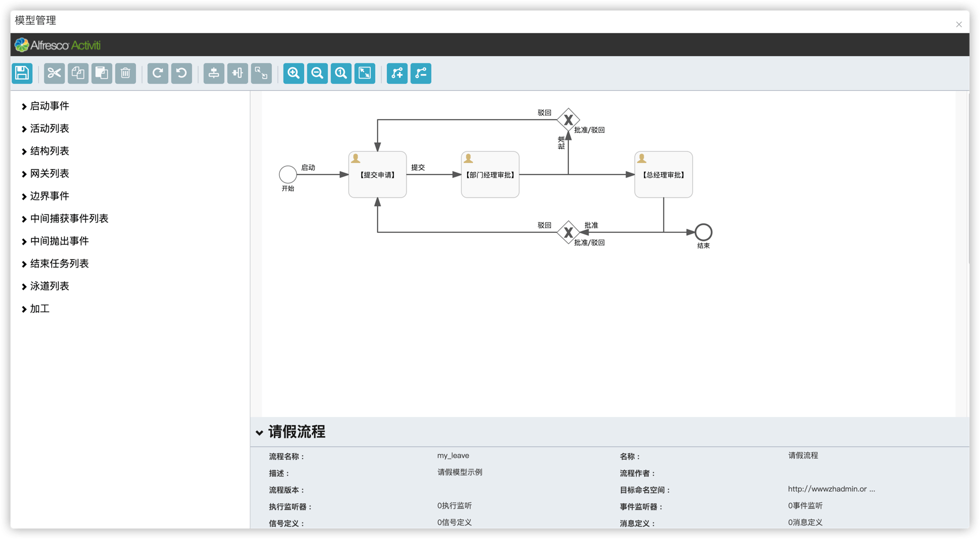Cut the selection with the scissors icon
Screen dimensions: 980x539
click(54, 73)
